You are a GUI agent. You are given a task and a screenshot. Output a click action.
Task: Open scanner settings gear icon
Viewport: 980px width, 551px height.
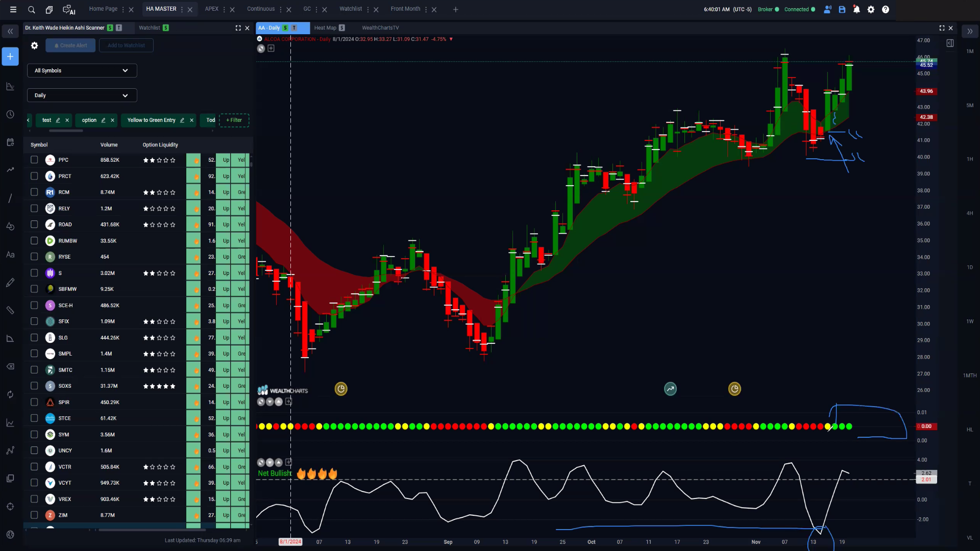[34, 45]
